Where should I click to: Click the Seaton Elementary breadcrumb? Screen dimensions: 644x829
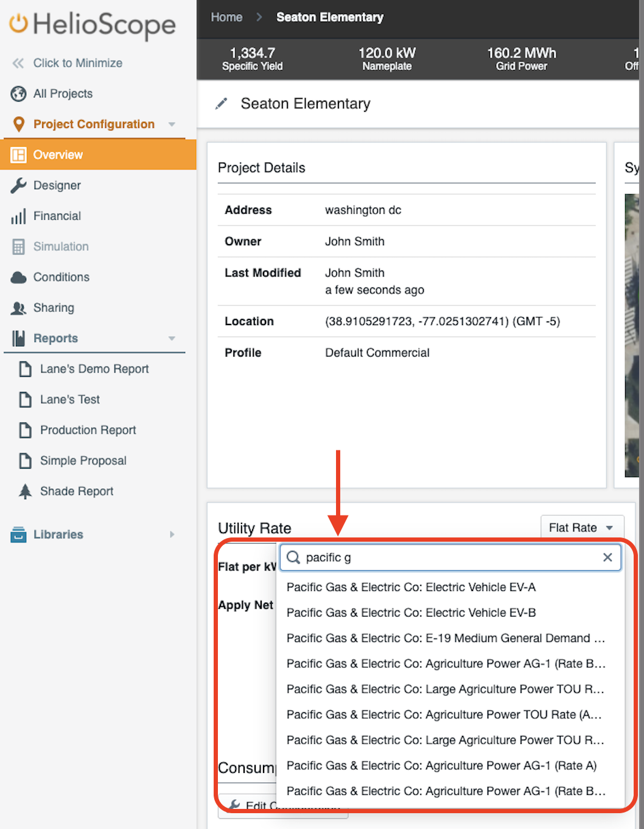click(x=330, y=17)
